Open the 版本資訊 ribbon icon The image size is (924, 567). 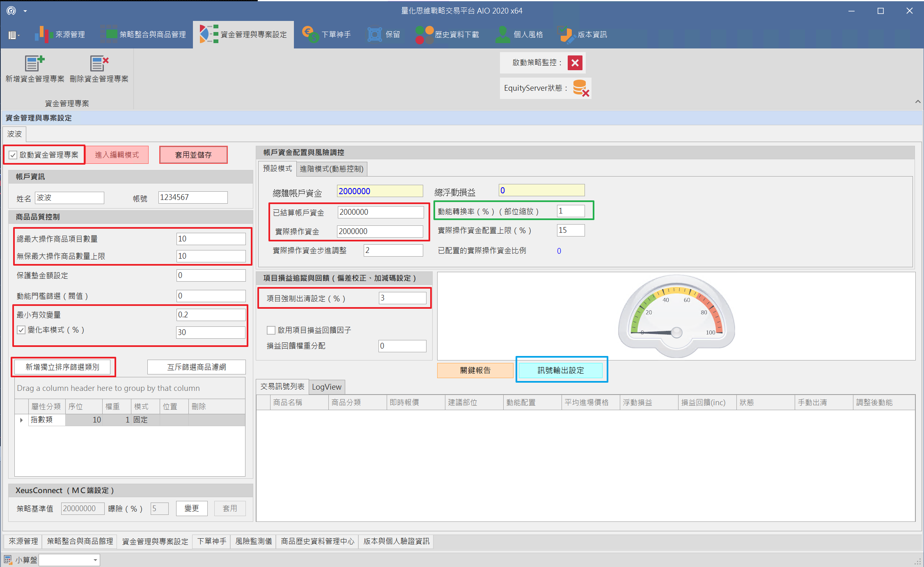click(x=566, y=34)
